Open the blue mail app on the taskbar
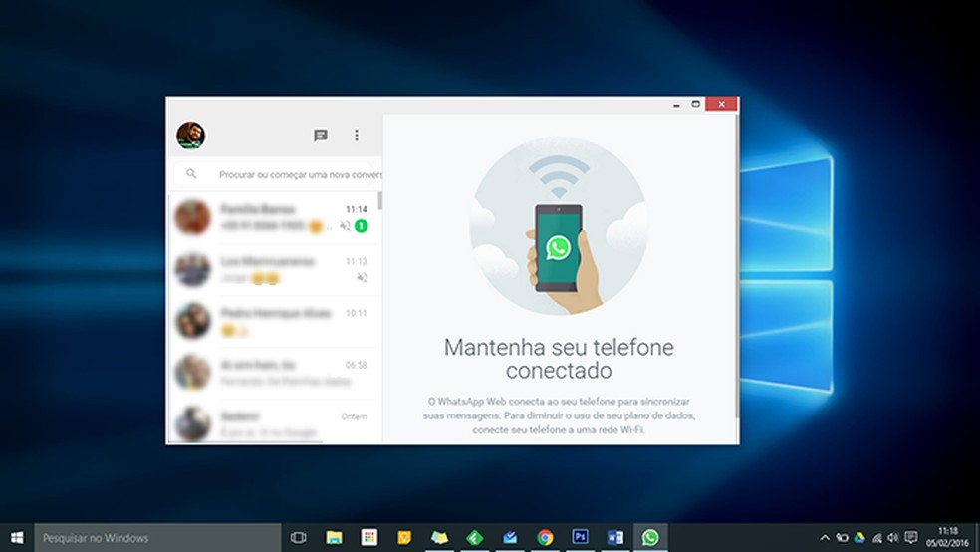 510,538
